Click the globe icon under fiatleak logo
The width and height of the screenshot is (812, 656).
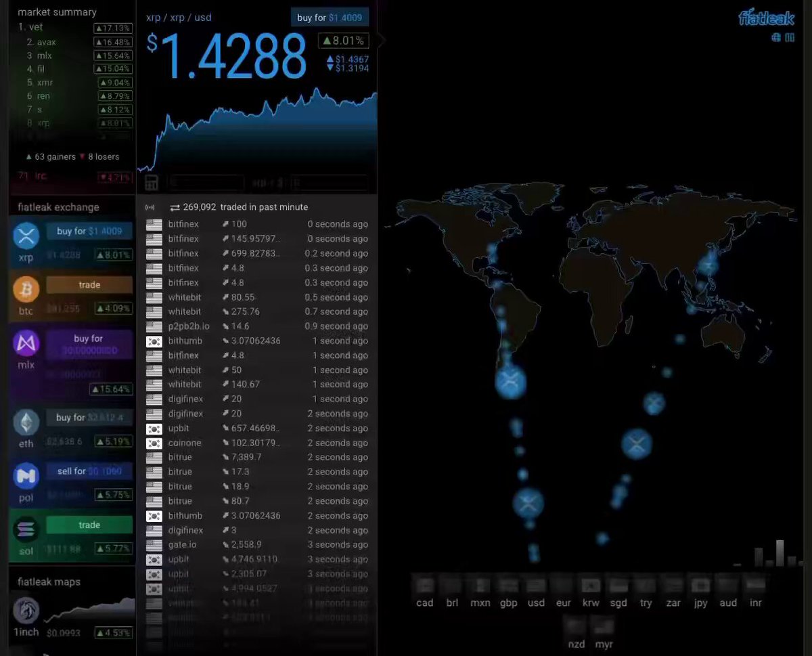[x=776, y=38]
